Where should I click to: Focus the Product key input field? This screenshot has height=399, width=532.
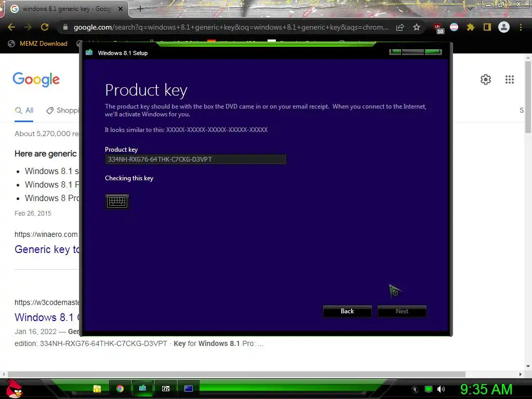tap(195, 159)
